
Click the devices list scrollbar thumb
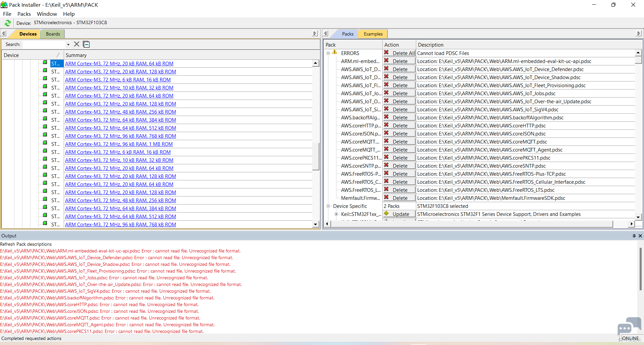pyautogui.click(x=315, y=156)
